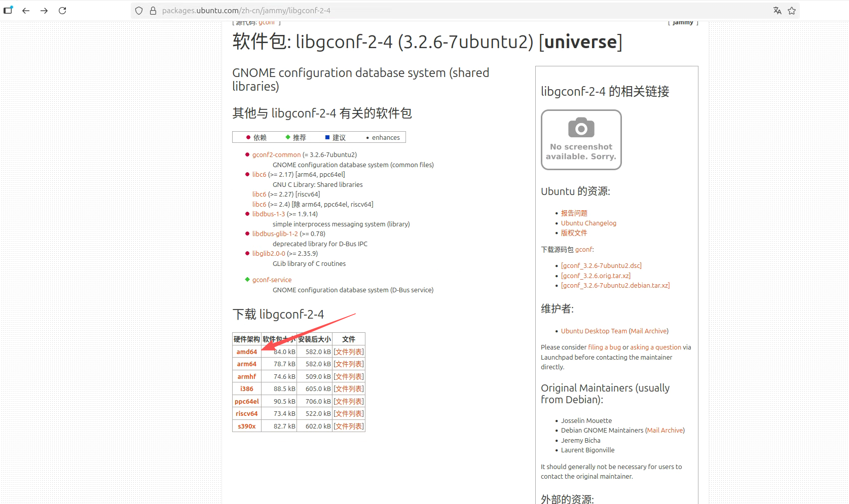Open 文件列表 for the arm64 build

tap(348, 364)
